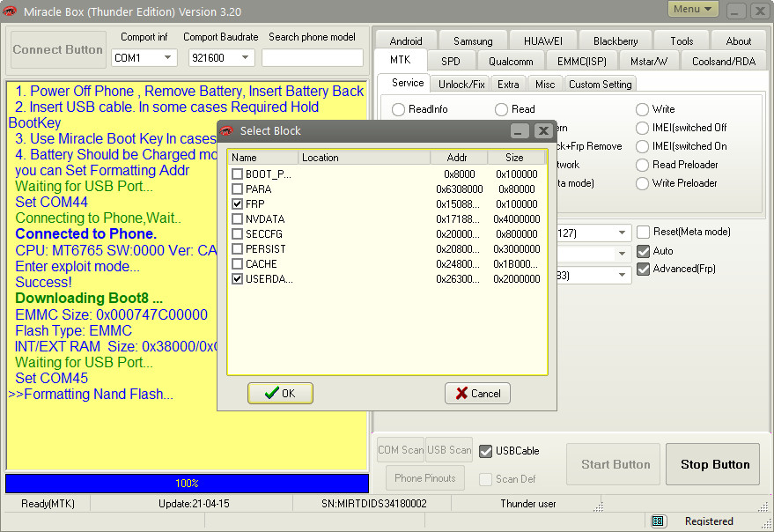The image size is (774, 532).
Task: Click the Name column header
Action: click(x=263, y=158)
